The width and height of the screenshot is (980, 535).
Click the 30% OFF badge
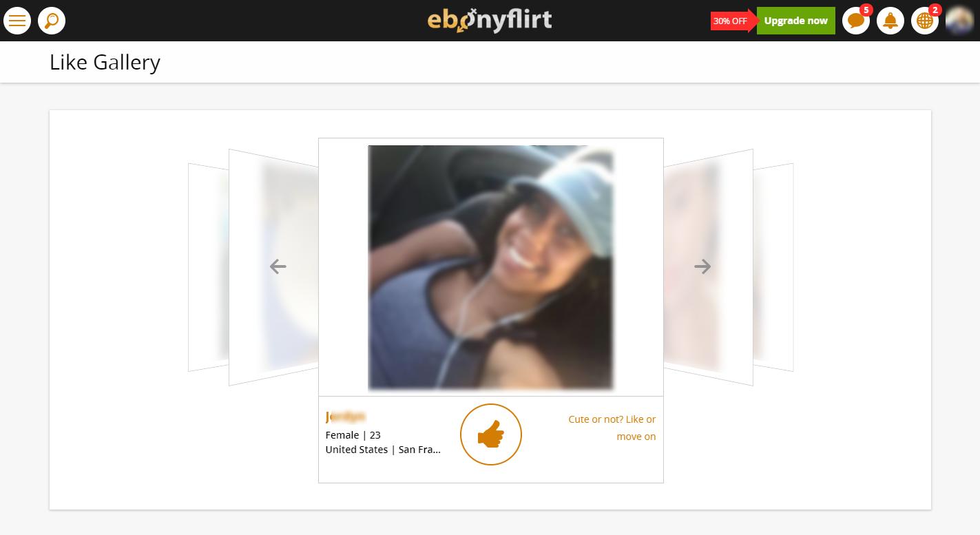(x=731, y=21)
